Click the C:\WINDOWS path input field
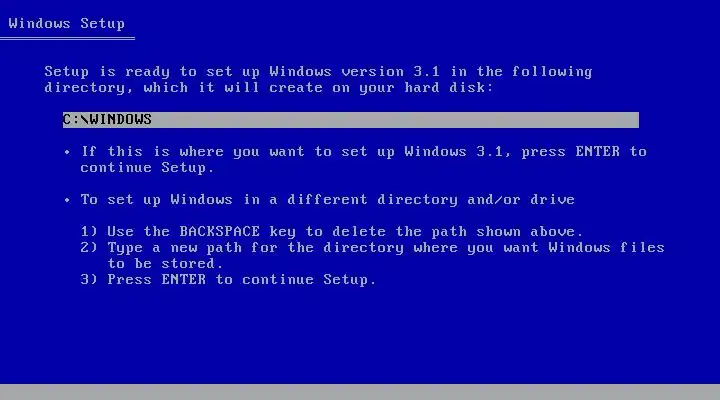The width and height of the screenshot is (720, 400). [x=350, y=120]
